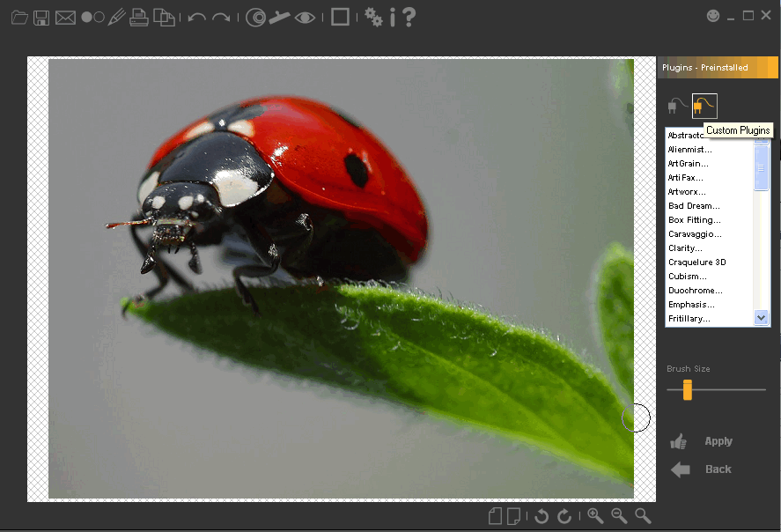The image size is (781, 532).
Task: Zoom out with the minus magnifier icon
Action: [x=619, y=516]
